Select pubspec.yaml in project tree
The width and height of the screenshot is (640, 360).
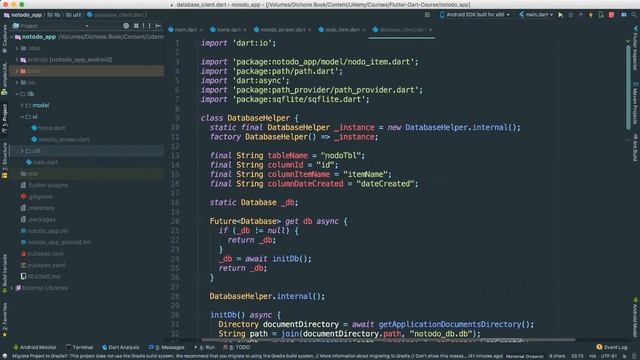point(46,265)
